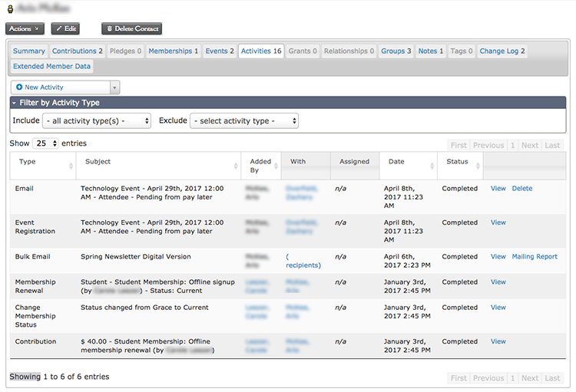This screenshot has width=576, height=392.
Task: View the Event Registration activity
Action: click(x=498, y=222)
